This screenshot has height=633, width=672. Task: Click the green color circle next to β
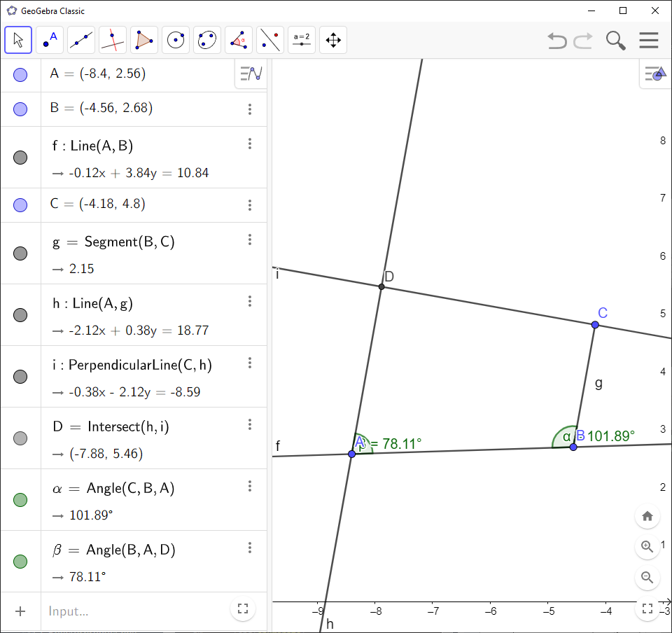20,561
